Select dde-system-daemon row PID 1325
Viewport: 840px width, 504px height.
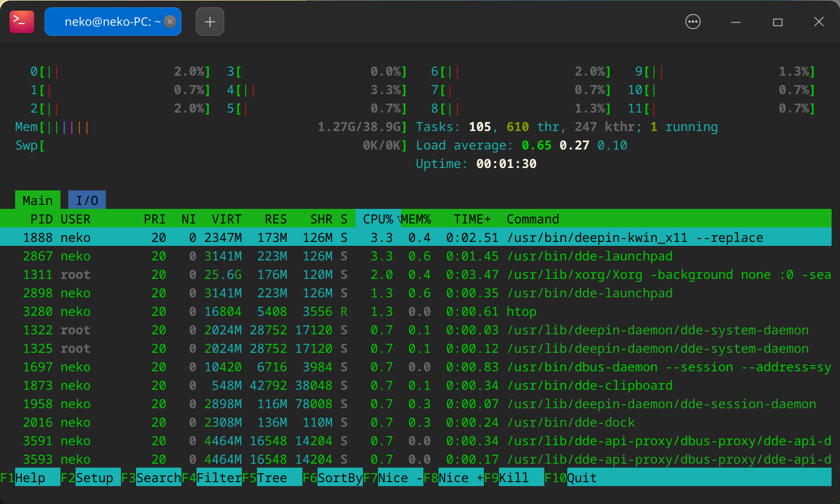tap(416, 348)
